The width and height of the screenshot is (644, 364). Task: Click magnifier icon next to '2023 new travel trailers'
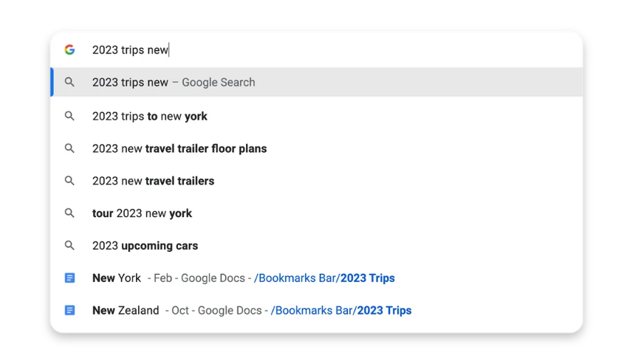tap(69, 181)
